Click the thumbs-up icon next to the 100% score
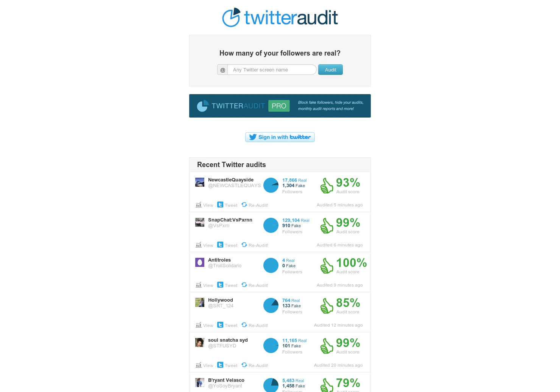This screenshot has width=560, height=392. click(x=326, y=266)
